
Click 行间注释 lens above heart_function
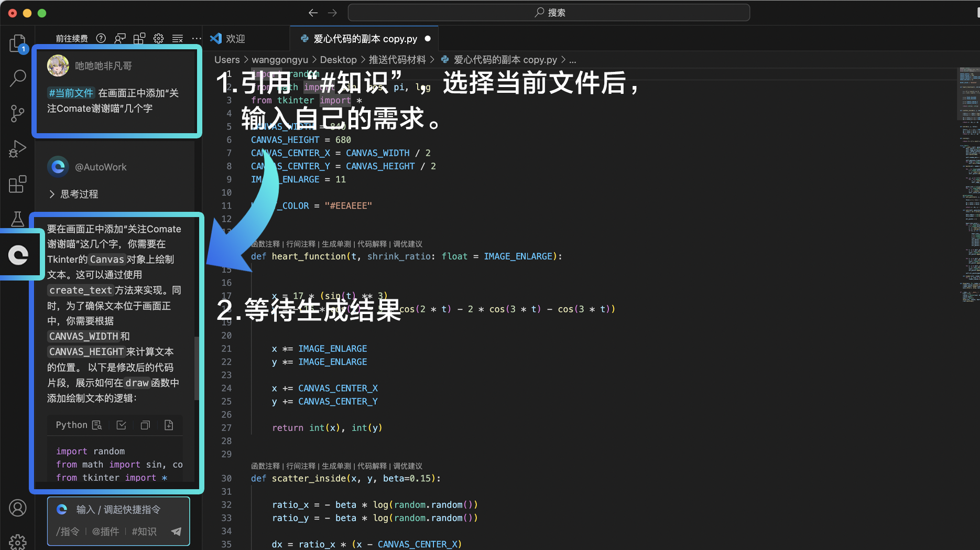301,244
